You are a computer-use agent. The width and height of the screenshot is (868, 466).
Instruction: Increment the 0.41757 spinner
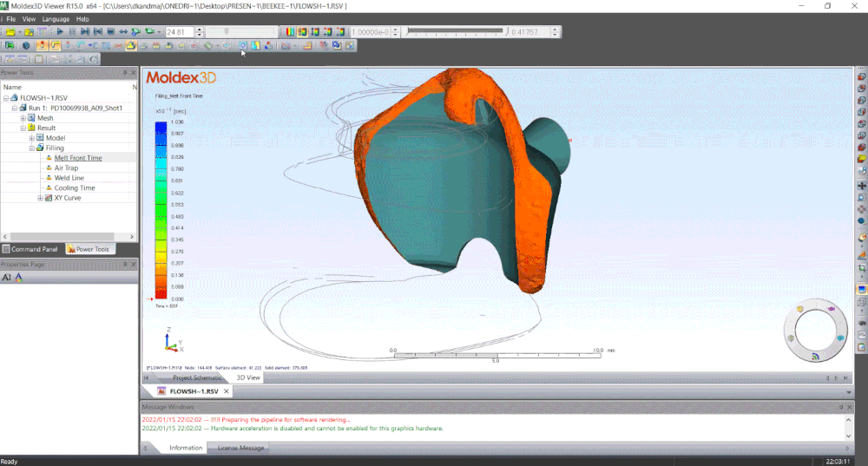[555, 30]
